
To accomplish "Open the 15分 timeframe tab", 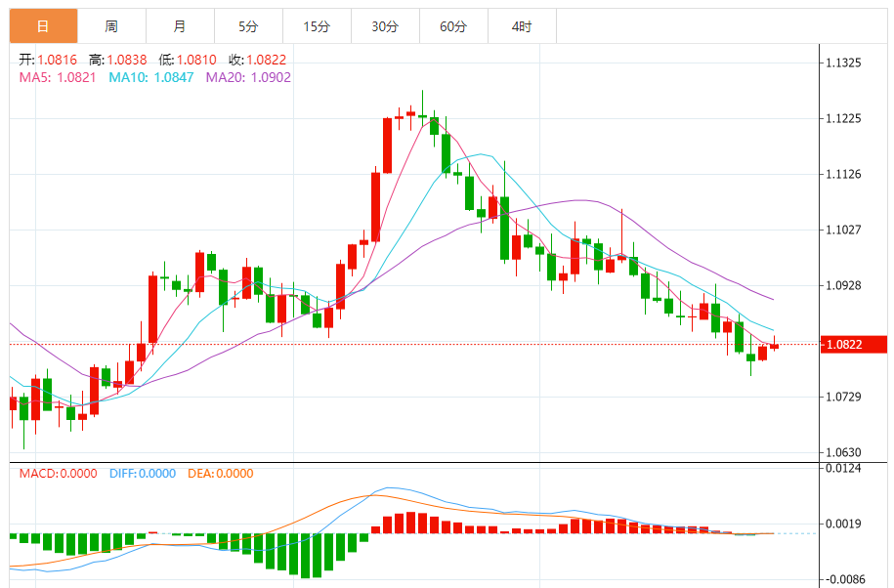I will pos(317,26).
